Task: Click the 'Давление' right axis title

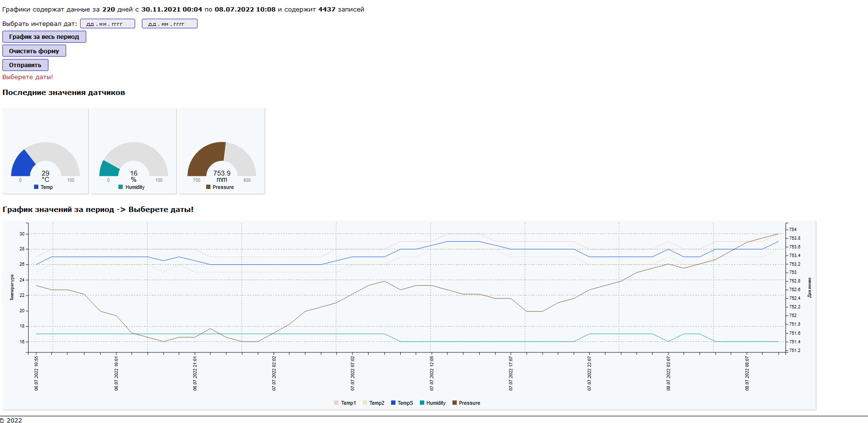Action: [810, 288]
